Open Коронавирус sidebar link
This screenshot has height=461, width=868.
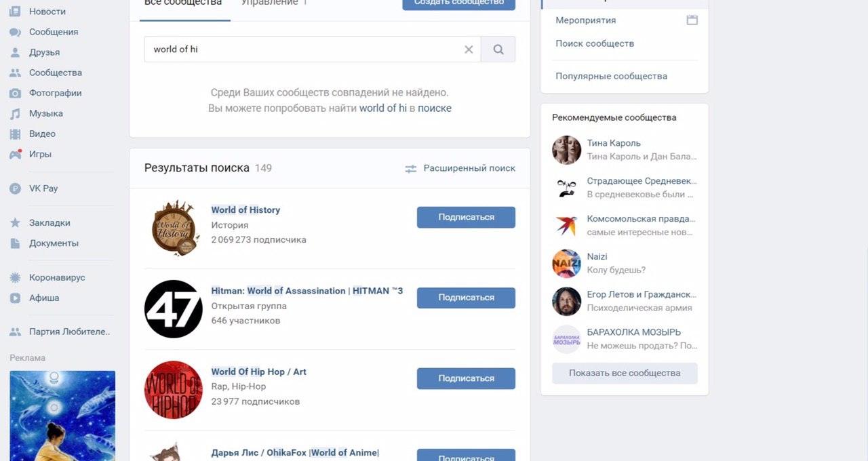[58, 277]
